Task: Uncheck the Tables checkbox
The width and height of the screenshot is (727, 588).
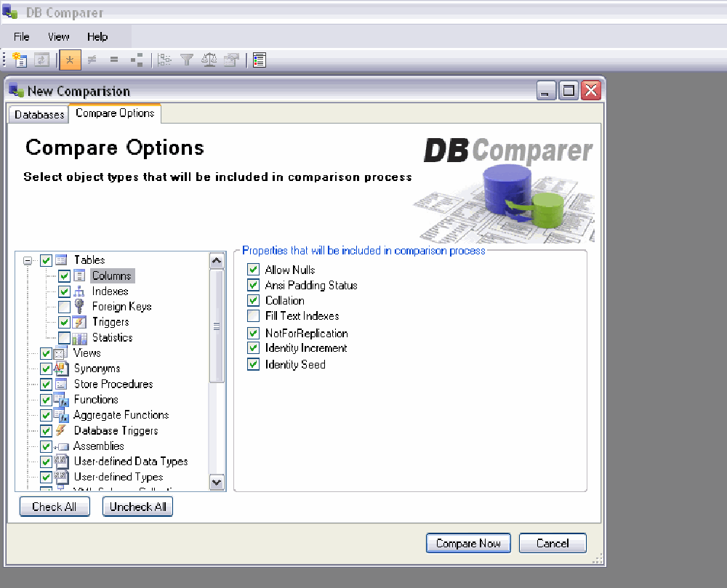Action: coord(46,260)
